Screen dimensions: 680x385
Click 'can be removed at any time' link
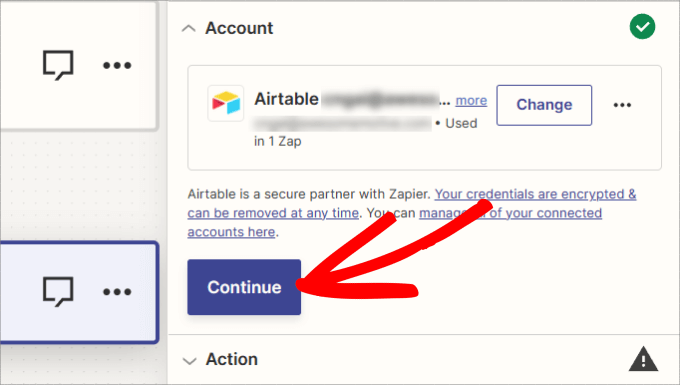[x=273, y=213]
